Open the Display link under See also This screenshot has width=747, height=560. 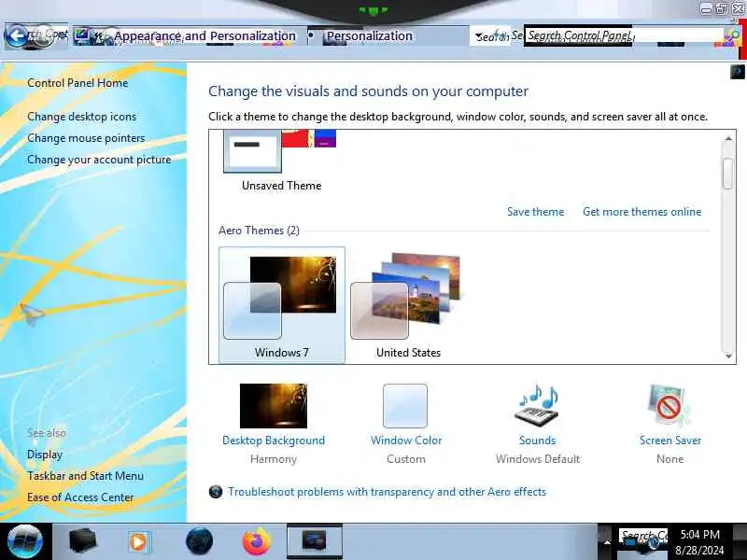[x=45, y=455]
